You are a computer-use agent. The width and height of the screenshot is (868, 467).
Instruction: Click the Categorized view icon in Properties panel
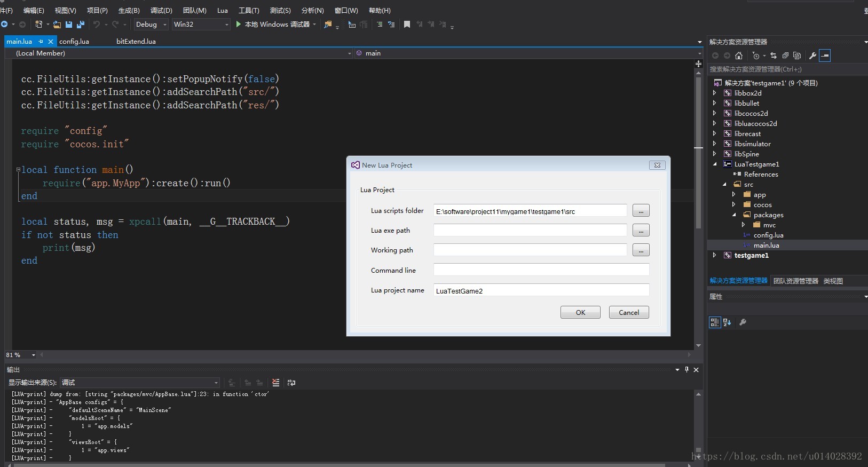point(714,322)
